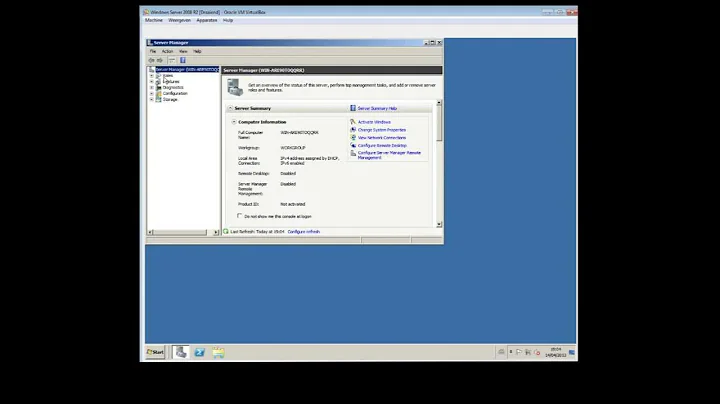Click the Activate Windows key icon
This screenshot has height=404, width=720.
coord(353,122)
